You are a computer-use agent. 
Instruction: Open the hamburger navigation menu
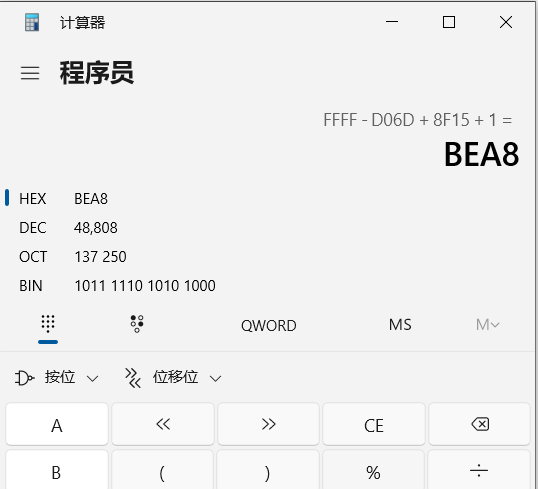coord(30,73)
